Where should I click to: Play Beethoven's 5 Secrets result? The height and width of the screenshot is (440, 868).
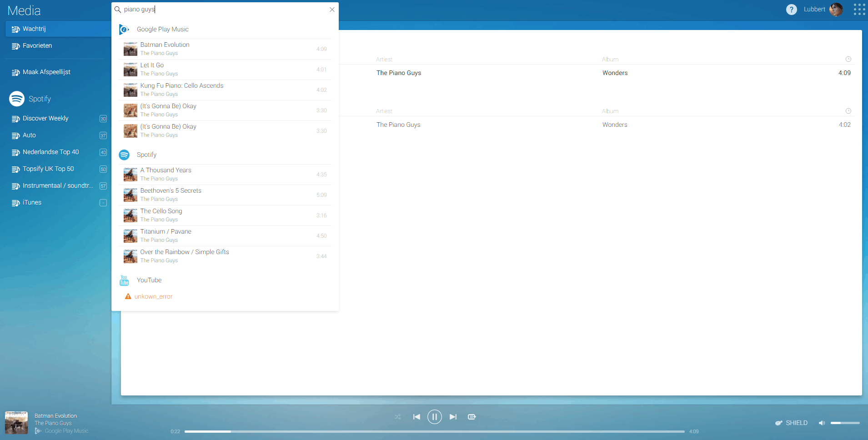pos(225,195)
